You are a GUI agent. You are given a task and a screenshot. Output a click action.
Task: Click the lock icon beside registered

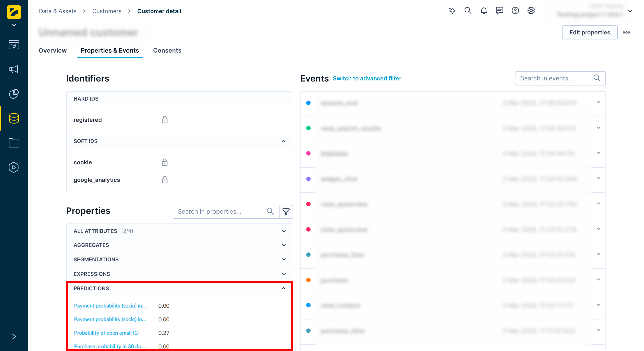pyautogui.click(x=165, y=120)
